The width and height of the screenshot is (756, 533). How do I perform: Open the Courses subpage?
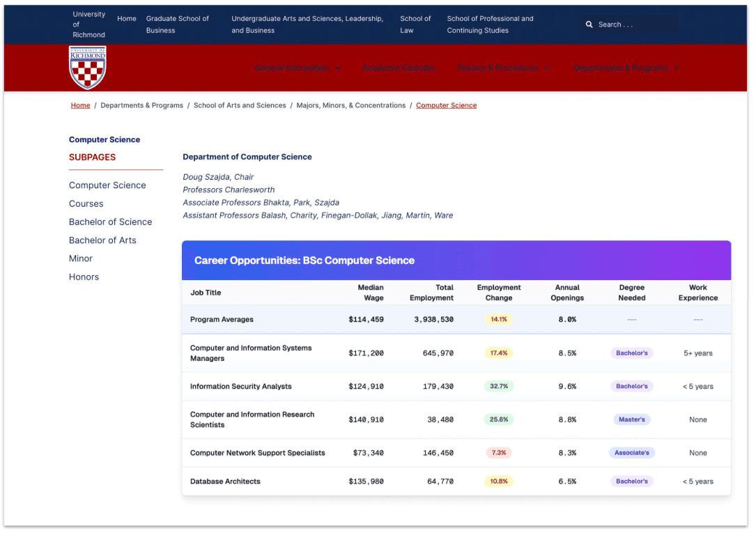coord(86,203)
